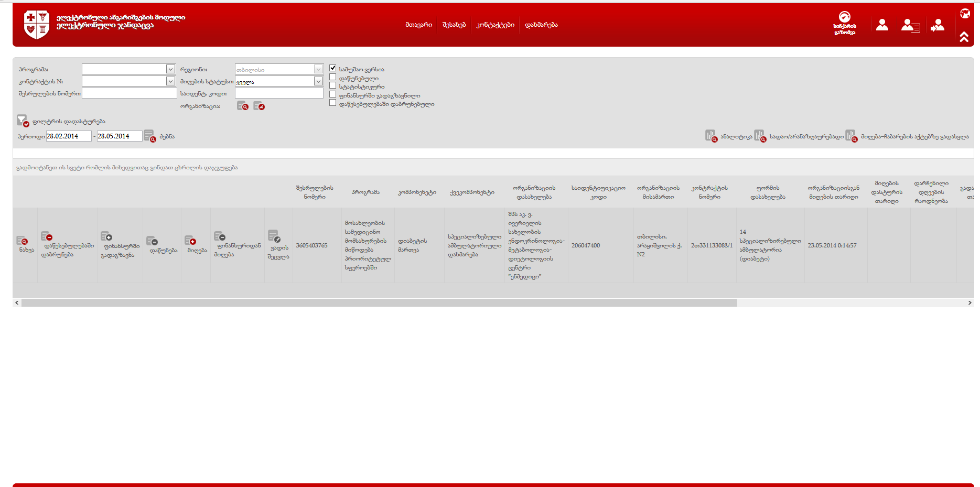Open the მიღების სტატუსი dropdown
980x487 pixels.
point(318,81)
